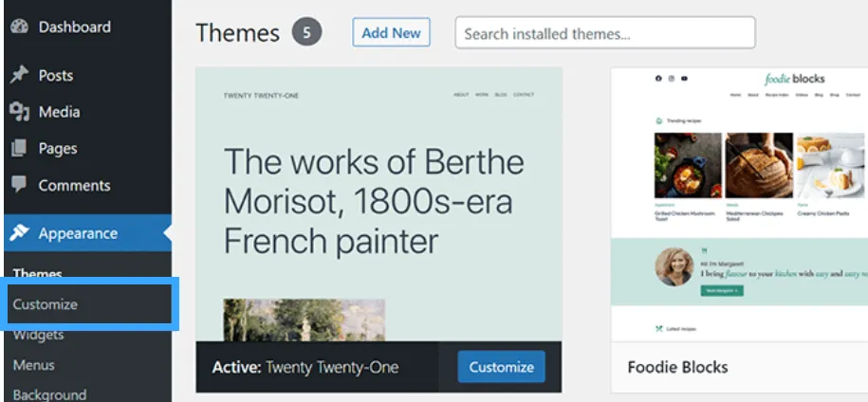Click the Themes page heading

click(237, 32)
